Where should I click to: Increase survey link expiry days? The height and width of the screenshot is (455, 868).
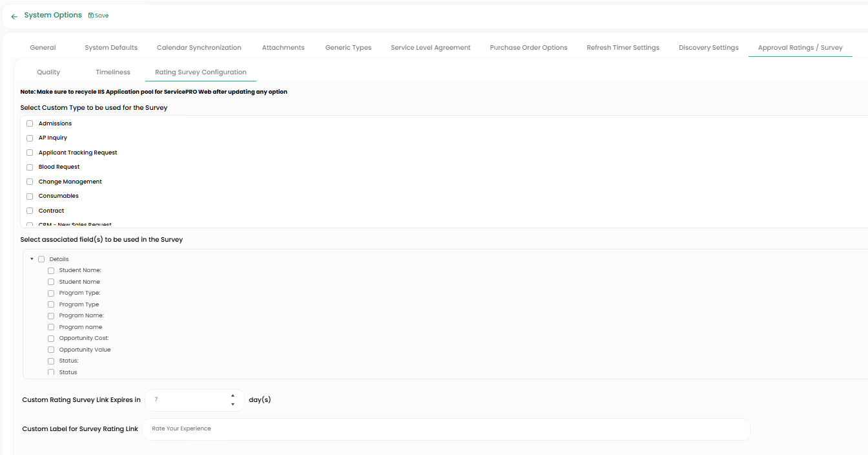pos(232,396)
